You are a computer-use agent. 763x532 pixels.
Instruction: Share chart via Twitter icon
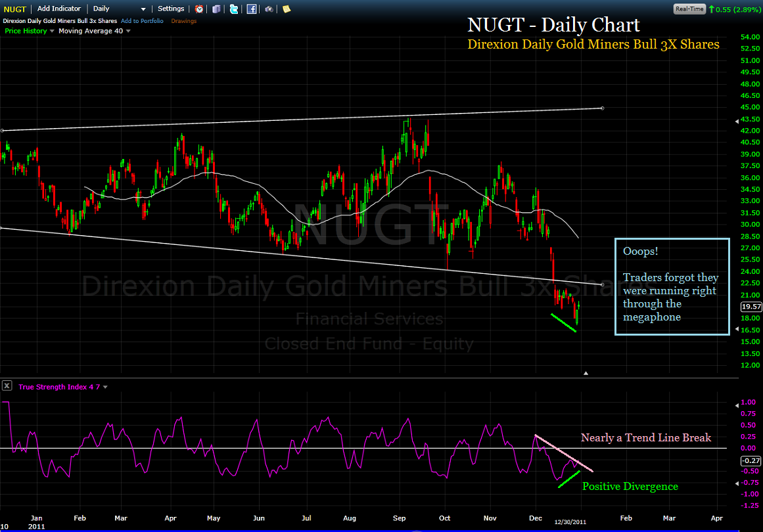point(234,9)
